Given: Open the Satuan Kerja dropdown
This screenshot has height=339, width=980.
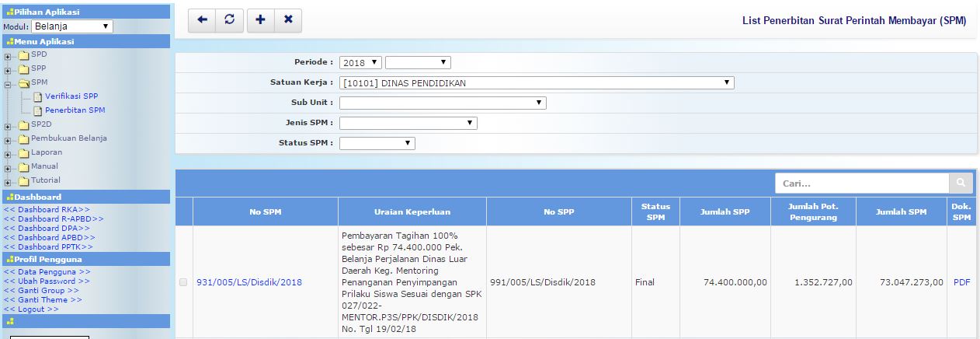Looking at the screenshot, I should click(x=536, y=82).
